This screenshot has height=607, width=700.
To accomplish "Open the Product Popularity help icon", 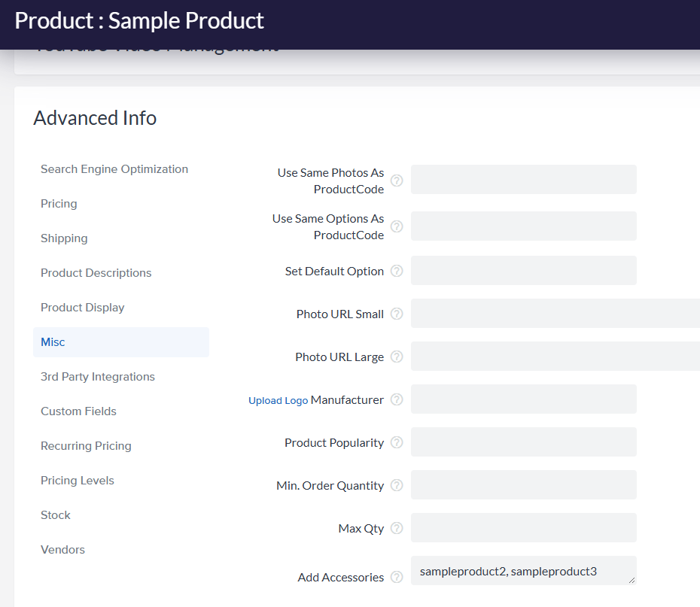I will (x=396, y=442).
